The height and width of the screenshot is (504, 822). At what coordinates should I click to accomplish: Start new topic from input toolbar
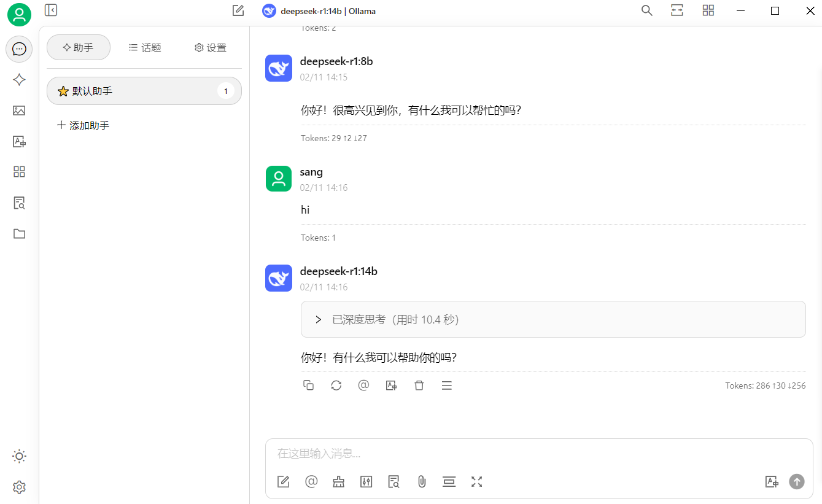pos(284,482)
